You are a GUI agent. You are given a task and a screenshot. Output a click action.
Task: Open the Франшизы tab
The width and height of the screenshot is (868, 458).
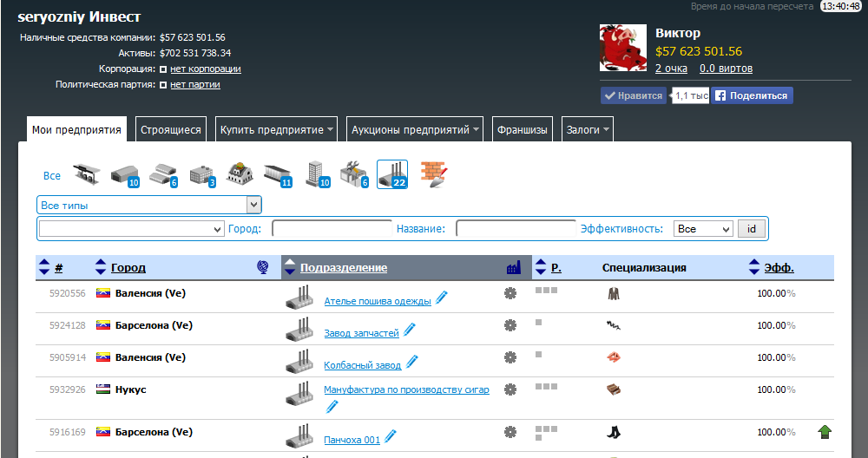click(x=523, y=130)
